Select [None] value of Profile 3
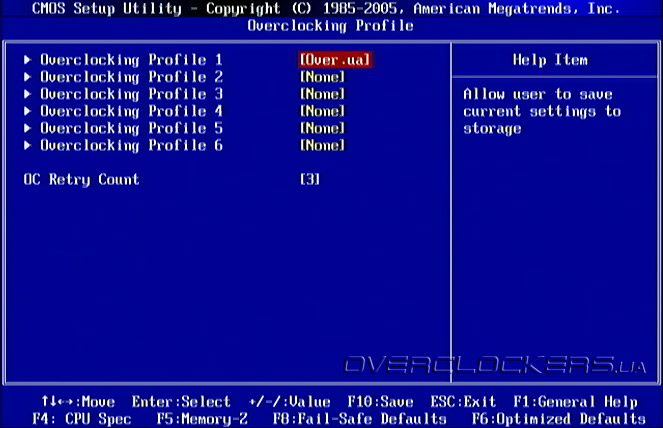663x428 pixels. [x=323, y=94]
